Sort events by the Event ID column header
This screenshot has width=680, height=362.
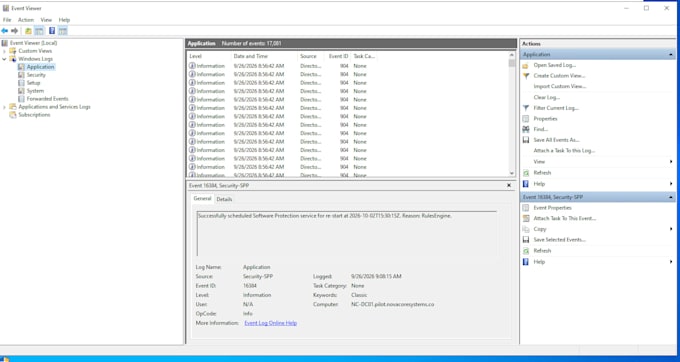pyautogui.click(x=337, y=56)
